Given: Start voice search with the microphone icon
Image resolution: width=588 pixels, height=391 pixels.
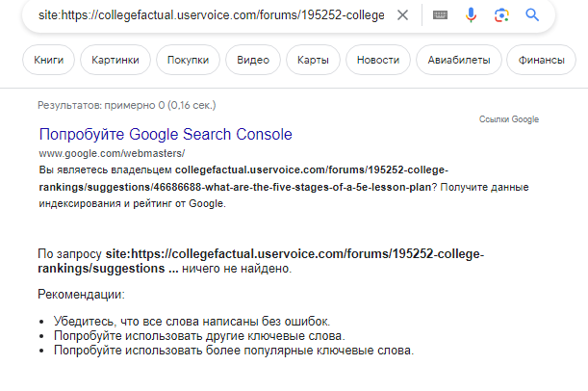Looking at the screenshot, I should (x=471, y=15).
